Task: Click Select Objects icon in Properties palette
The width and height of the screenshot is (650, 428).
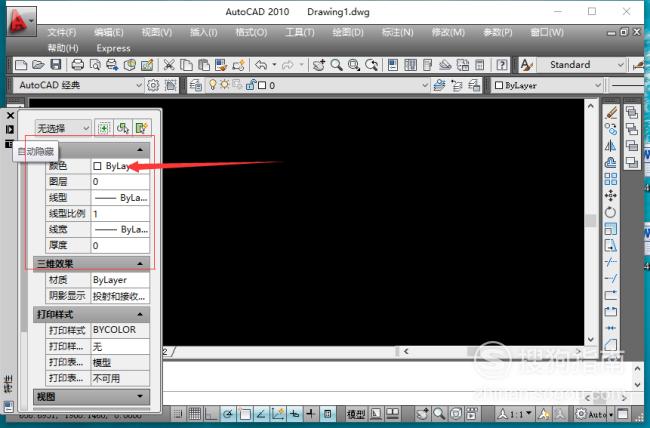Action: click(x=123, y=128)
